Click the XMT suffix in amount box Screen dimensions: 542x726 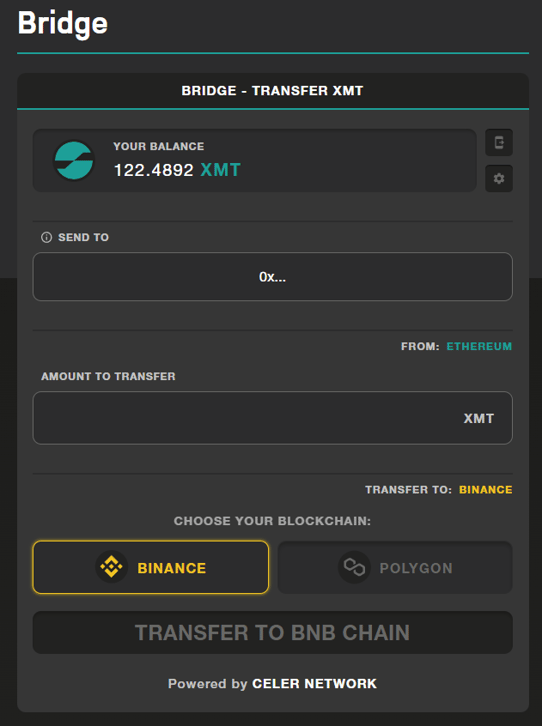click(479, 419)
